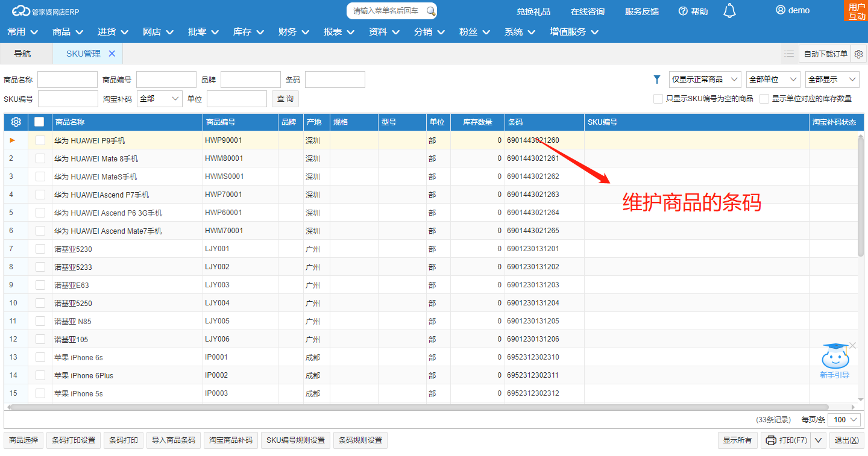Toggle the select-all checkbox in table header
Viewport: 868px width, 456px height.
click(x=39, y=122)
